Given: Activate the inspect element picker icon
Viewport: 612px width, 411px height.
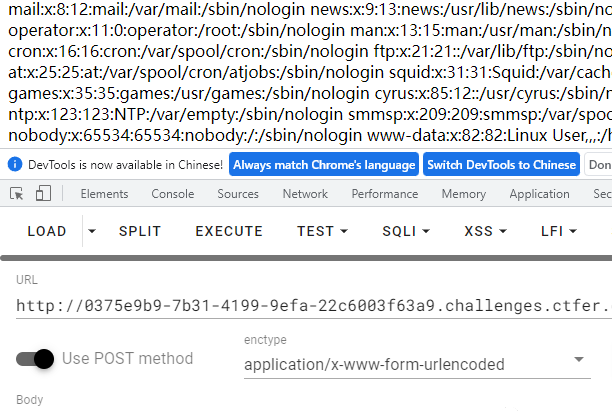Looking at the screenshot, I should click(16, 194).
